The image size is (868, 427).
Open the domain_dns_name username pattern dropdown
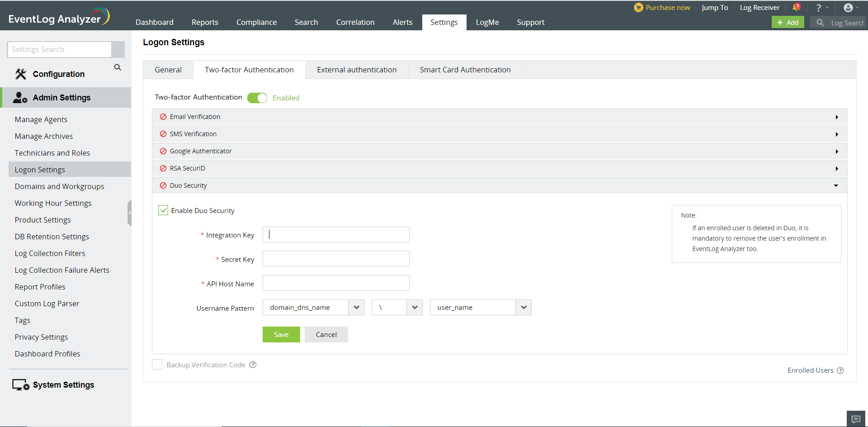[x=313, y=308]
